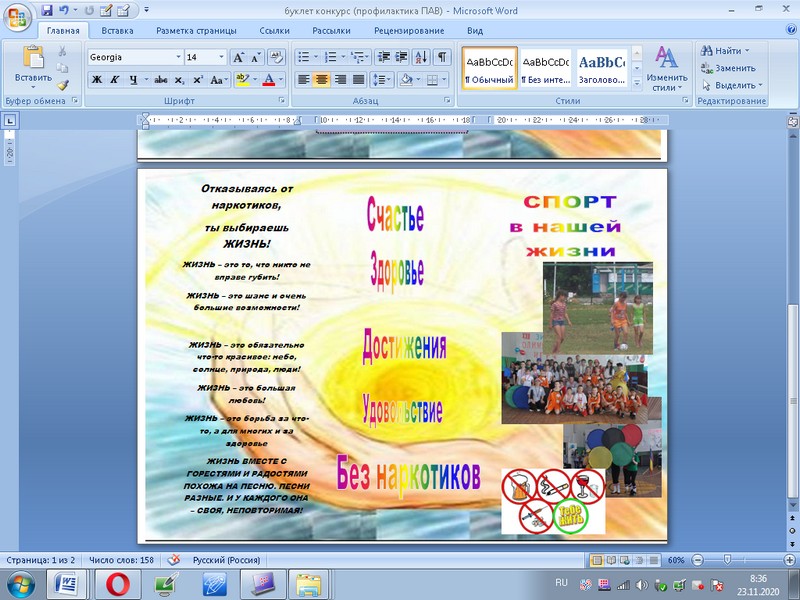
Task: Click the Save icon in the quick access toolbar
Action: (x=46, y=10)
